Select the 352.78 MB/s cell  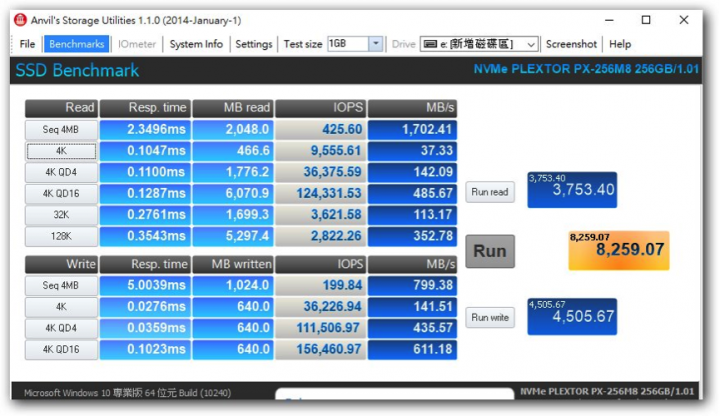412,236
